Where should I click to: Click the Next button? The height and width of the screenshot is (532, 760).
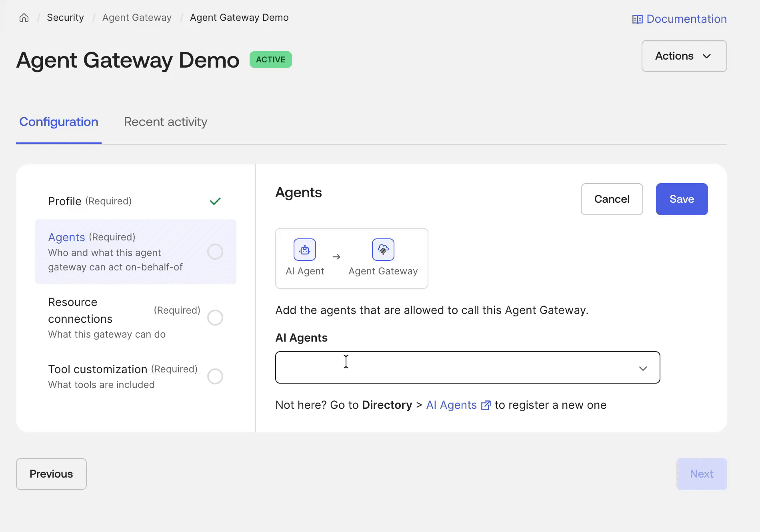[x=702, y=474]
